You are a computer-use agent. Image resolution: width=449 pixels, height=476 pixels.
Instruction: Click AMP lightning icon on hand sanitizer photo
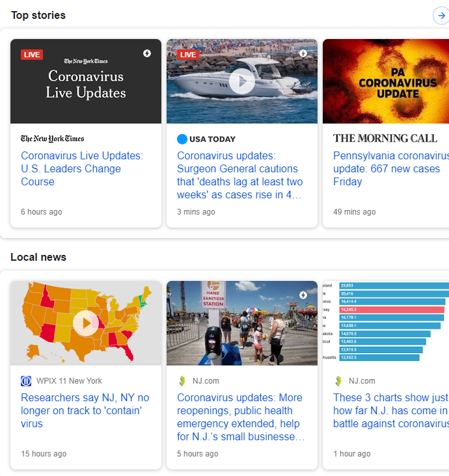click(303, 295)
